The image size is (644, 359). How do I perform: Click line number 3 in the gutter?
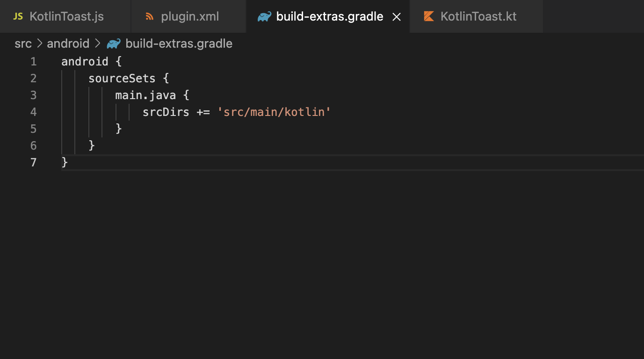33,95
